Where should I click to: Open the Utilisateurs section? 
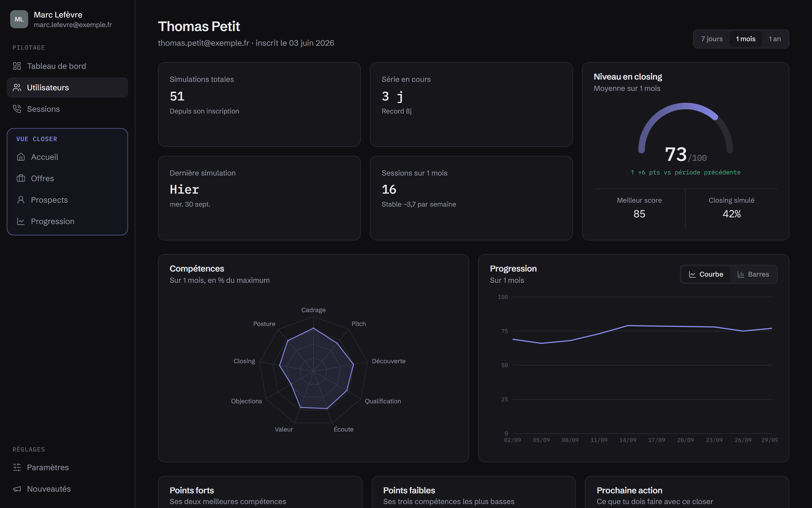click(x=67, y=88)
